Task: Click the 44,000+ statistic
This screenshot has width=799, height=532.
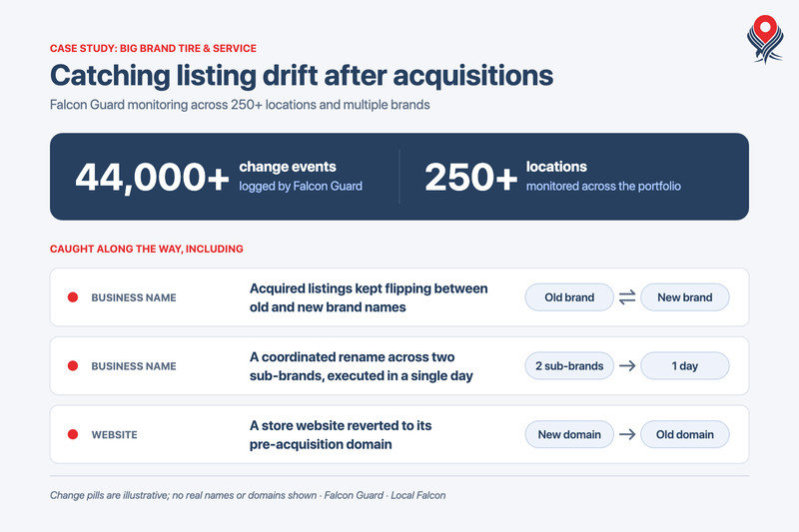Action: tap(152, 178)
